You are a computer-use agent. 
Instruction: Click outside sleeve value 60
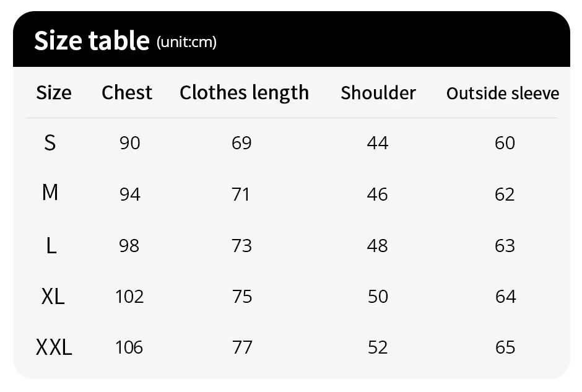505,143
